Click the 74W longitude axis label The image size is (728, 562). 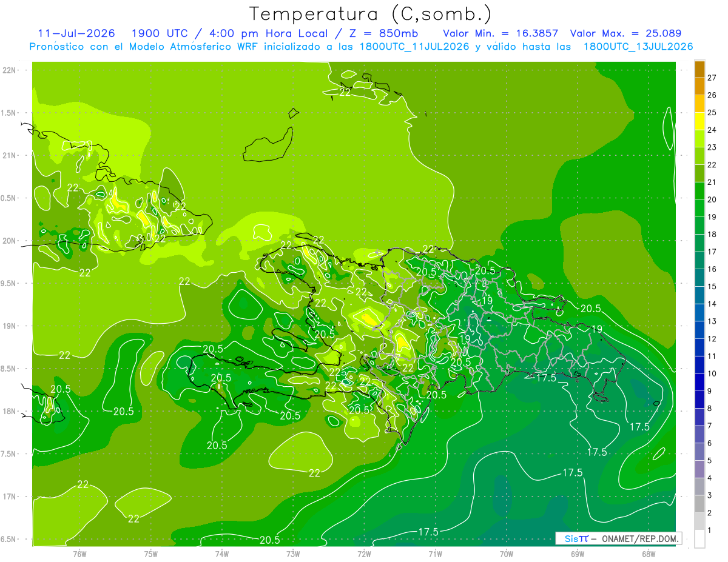pos(221,554)
